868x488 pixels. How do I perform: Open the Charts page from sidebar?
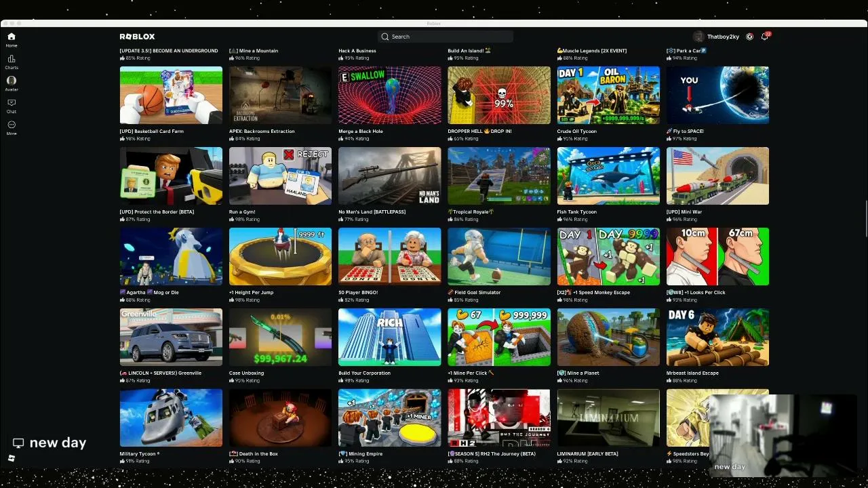pos(12,62)
